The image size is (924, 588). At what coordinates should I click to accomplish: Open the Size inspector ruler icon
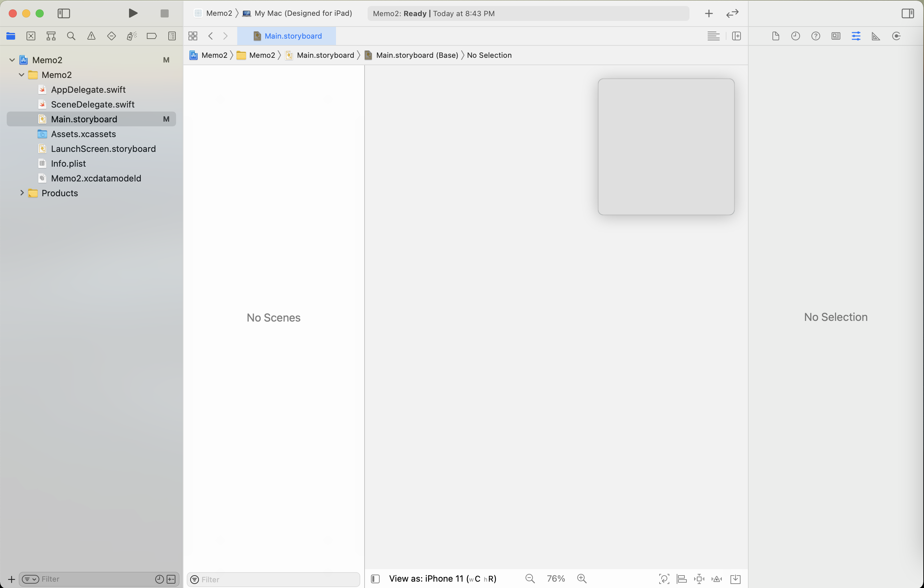tap(876, 36)
